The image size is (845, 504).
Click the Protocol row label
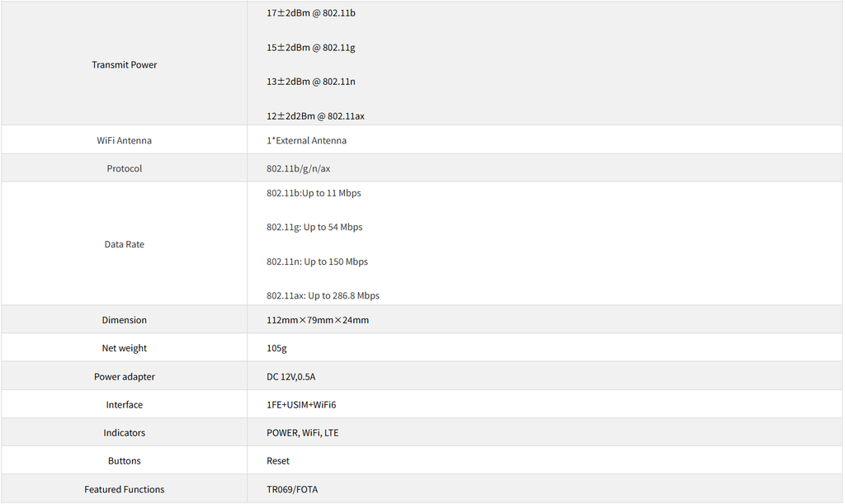[124, 168]
